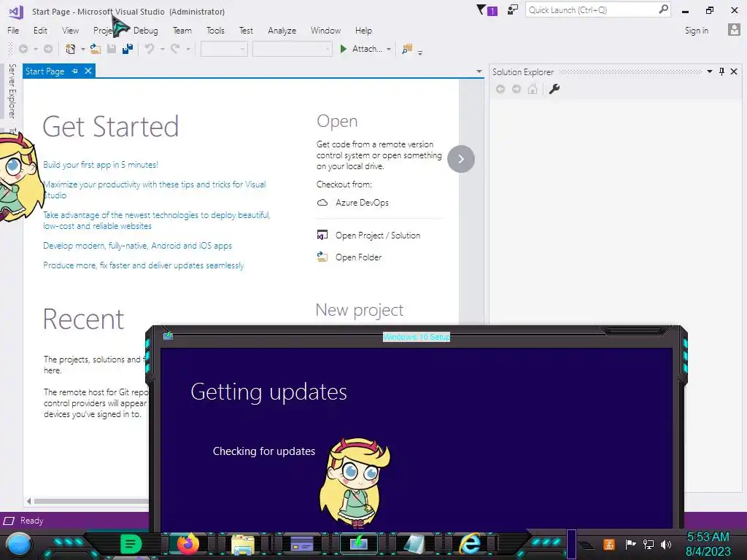
Task: Click the Solution Explorer Home icon
Action: [533, 89]
